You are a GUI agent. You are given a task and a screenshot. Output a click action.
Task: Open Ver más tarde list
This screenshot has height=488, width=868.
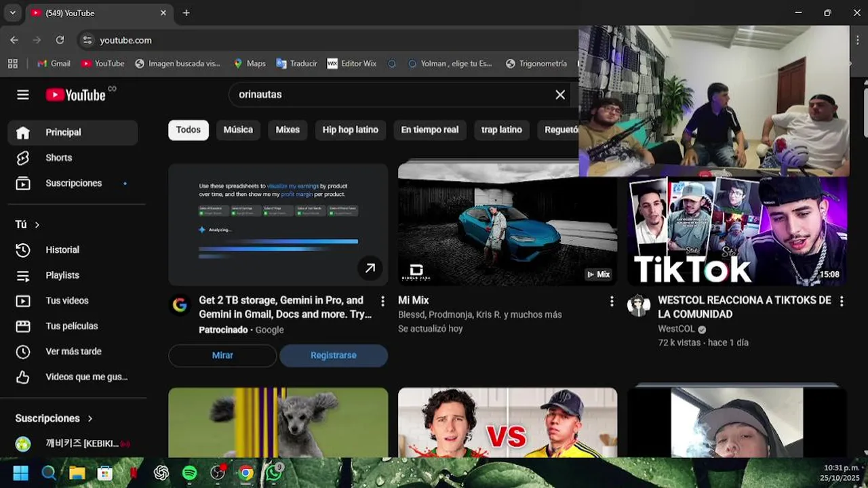[x=73, y=352]
